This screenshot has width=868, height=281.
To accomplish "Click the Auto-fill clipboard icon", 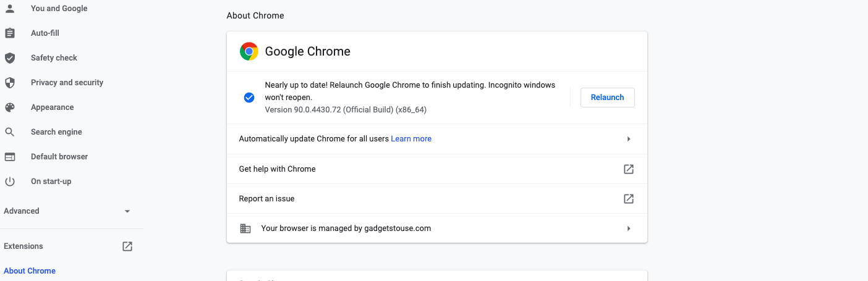I will (9, 33).
